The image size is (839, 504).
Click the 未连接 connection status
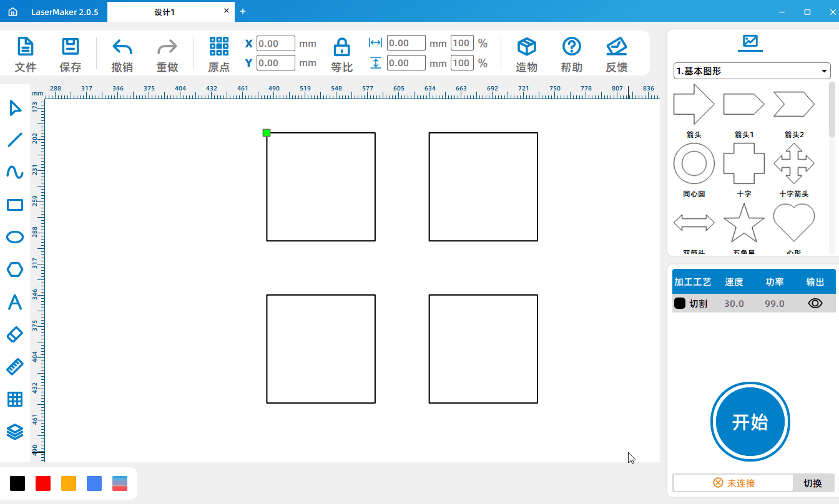click(734, 483)
